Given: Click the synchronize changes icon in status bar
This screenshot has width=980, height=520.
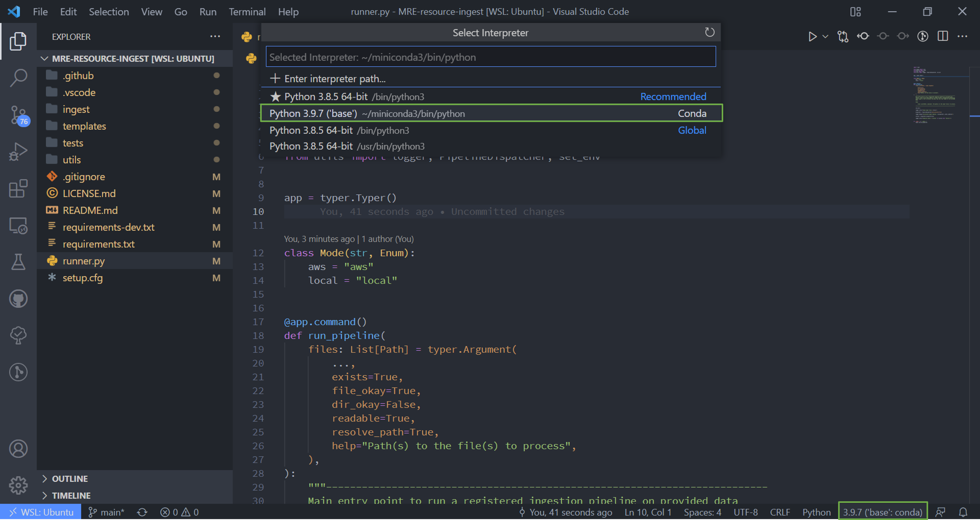Looking at the screenshot, I should [142, 512].
